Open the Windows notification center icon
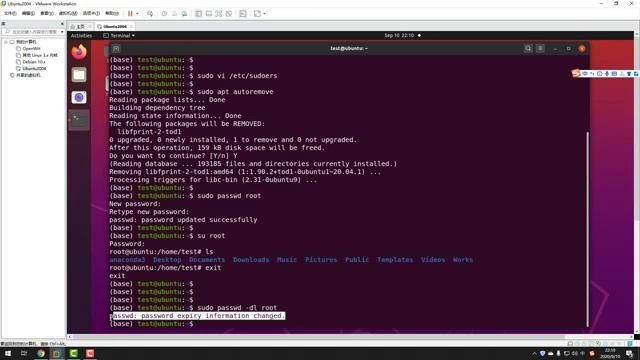 click(x=630, y=353)
